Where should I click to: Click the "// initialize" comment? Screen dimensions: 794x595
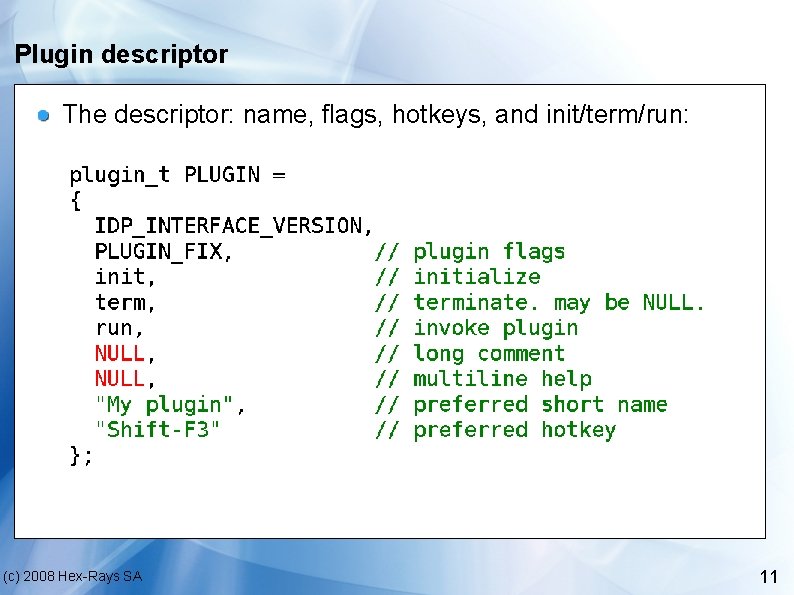(x=458, y=277)
